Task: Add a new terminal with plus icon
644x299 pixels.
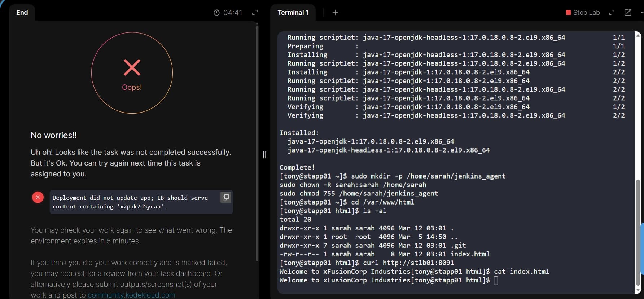Action: (x=335, y=13)
